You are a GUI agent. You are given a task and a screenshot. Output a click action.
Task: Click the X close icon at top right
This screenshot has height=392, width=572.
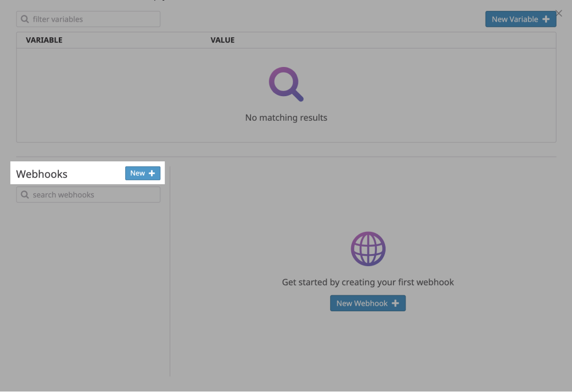(559, 13)
